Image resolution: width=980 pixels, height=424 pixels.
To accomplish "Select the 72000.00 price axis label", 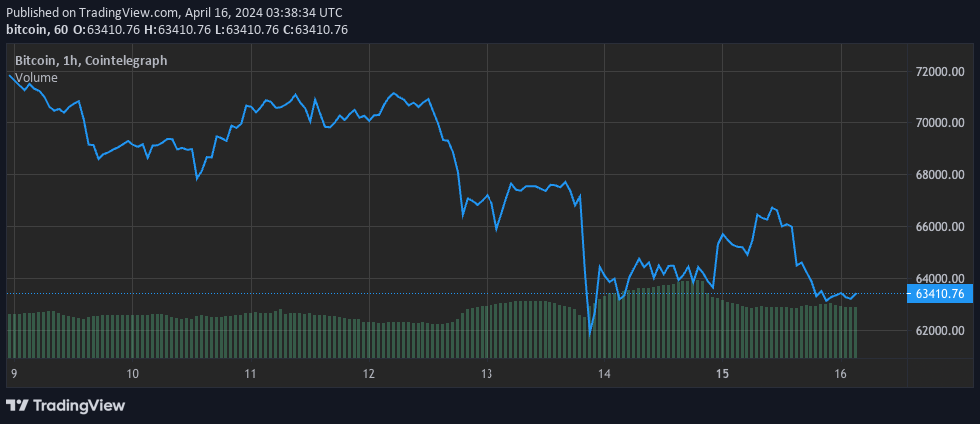I will click(x=939, y=72).
